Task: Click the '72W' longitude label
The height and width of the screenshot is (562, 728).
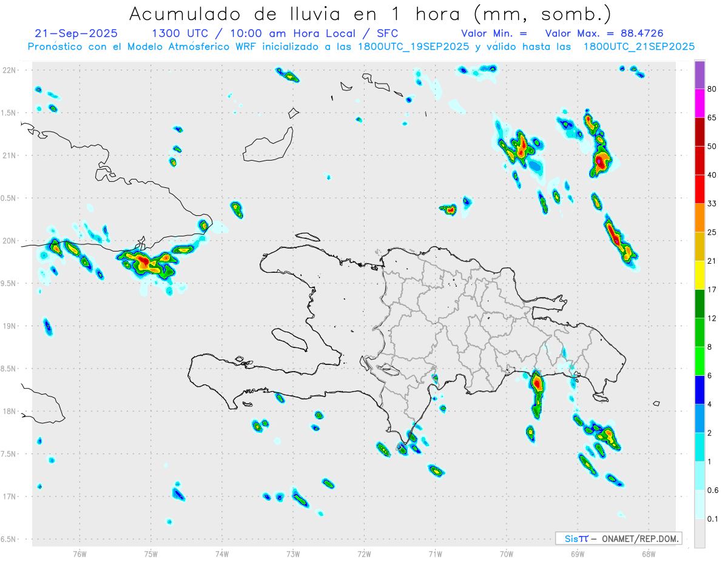Action: [364, 554]
